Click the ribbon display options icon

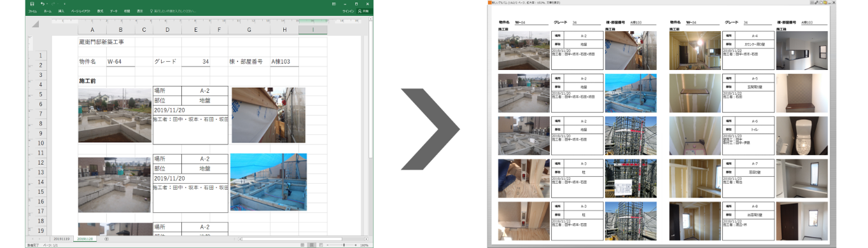(x=334, y=4)
